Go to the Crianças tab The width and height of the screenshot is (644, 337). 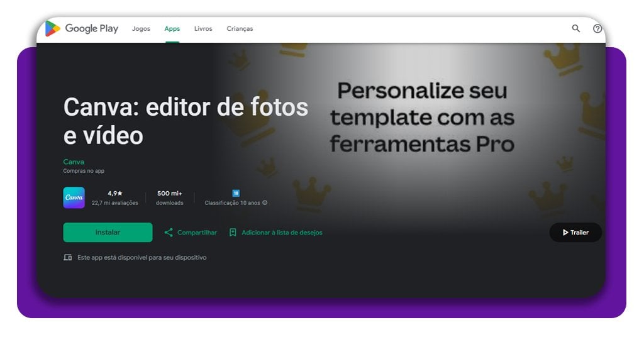pos(240,29)
